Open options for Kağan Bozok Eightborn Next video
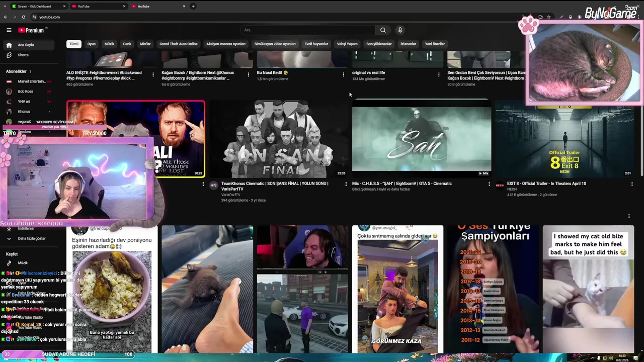644x362 pixels. pos(248,74)
